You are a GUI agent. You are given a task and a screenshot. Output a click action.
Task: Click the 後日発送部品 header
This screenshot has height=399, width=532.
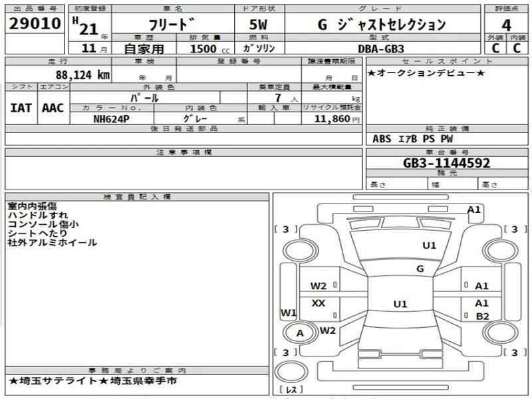click(x=184, y=128)
